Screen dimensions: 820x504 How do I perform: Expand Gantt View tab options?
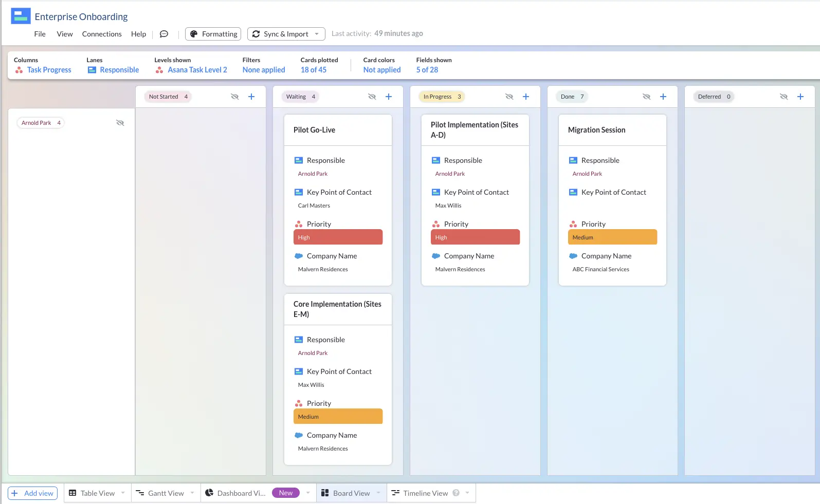tap(192, 493)
